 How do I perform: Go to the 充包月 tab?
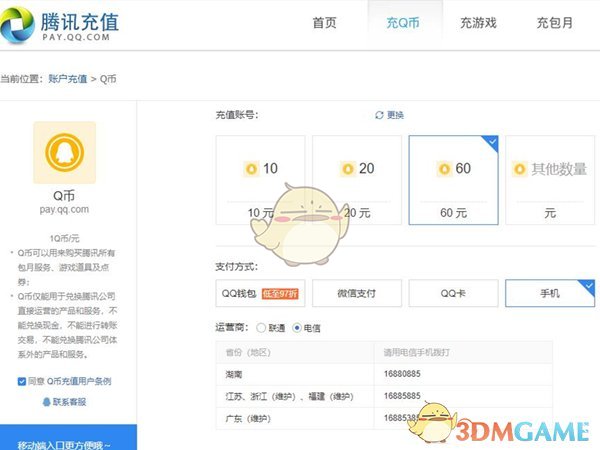(554, 23)
